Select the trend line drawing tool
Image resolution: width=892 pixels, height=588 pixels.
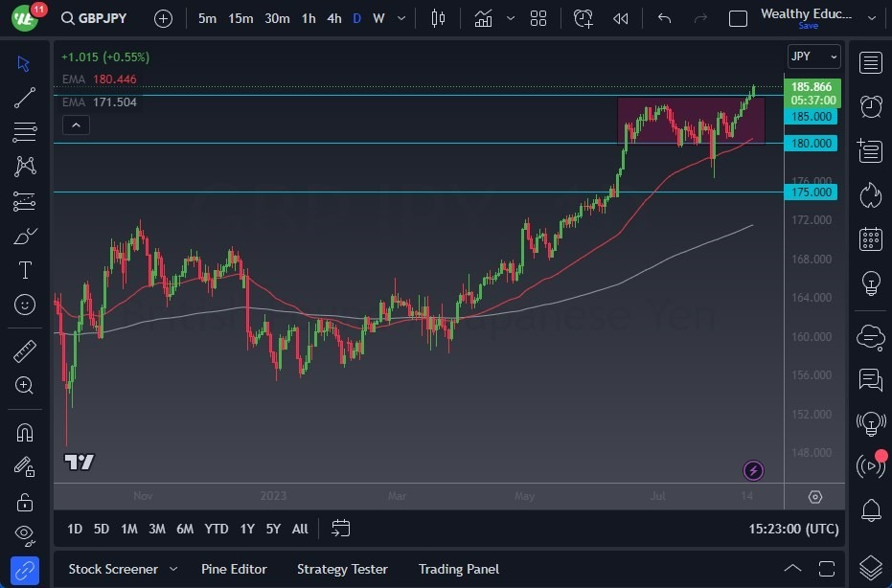point(24,97)
